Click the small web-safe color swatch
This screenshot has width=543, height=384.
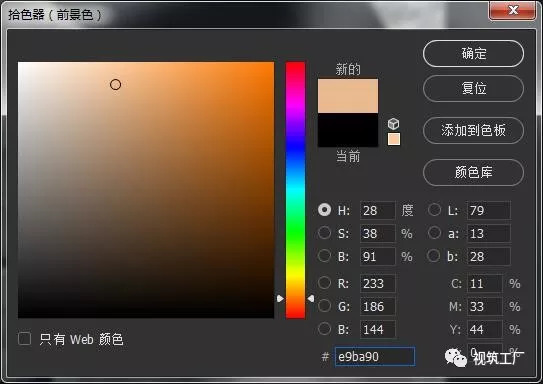(x=394, y=139)
